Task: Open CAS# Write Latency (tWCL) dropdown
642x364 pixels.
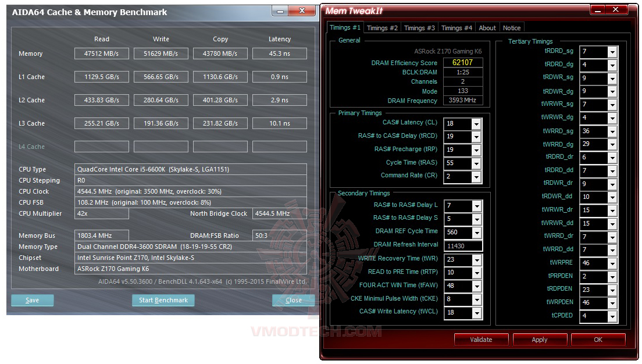Action: [477, 313]
